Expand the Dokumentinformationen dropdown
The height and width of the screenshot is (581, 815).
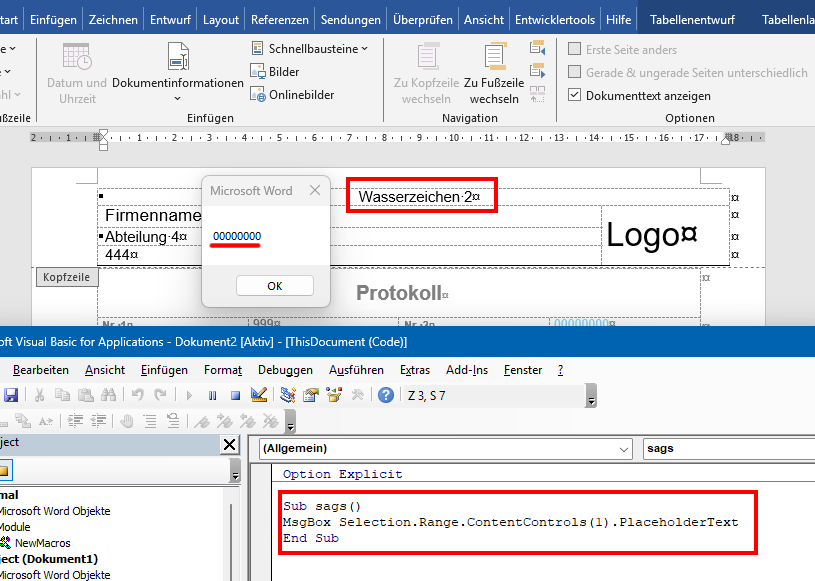pos(178,98)
